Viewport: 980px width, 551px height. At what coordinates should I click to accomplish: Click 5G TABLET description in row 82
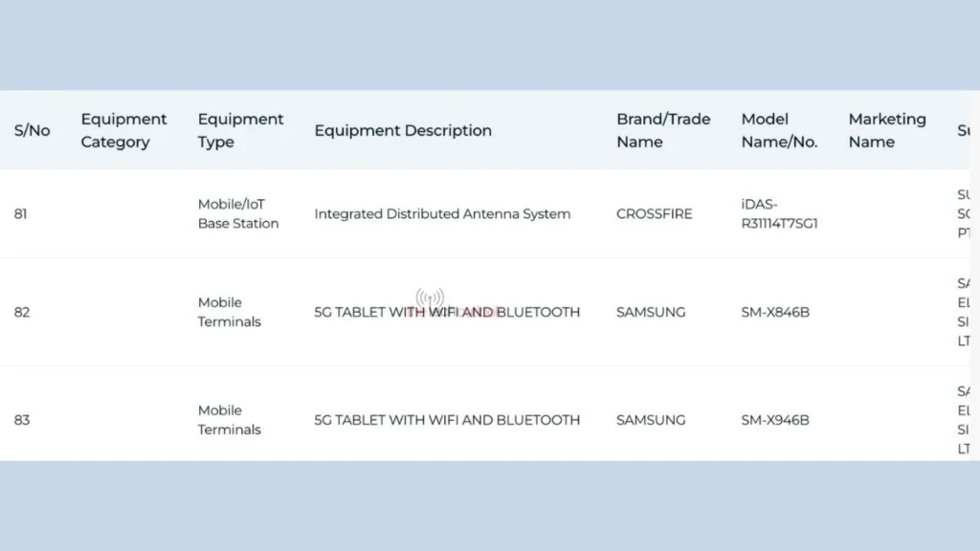(x=447, y=313)
